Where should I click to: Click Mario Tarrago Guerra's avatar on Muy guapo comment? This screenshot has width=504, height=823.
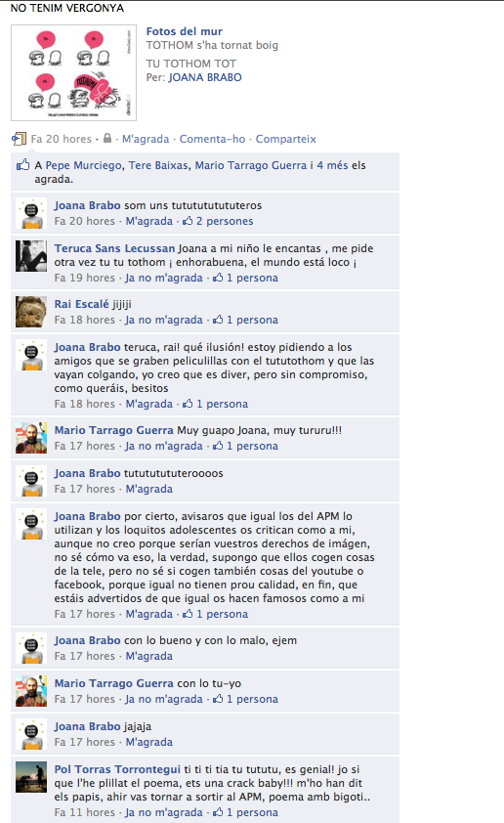tap(31, 438)
